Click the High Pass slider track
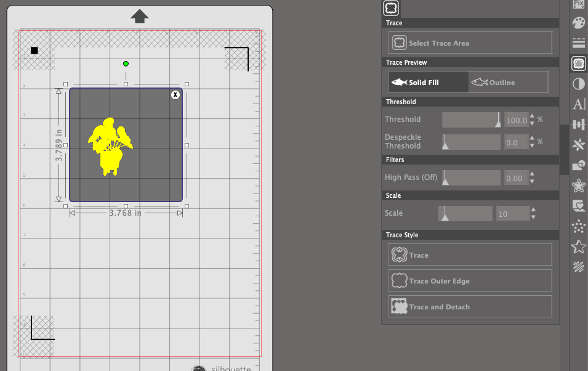The width and height of the screenshot is (588, 371). pos(472,177)
